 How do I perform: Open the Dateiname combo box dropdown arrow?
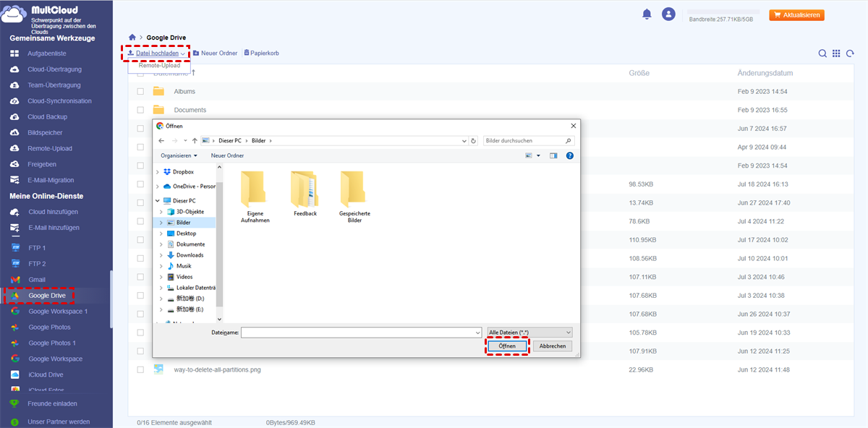(477, 332)
